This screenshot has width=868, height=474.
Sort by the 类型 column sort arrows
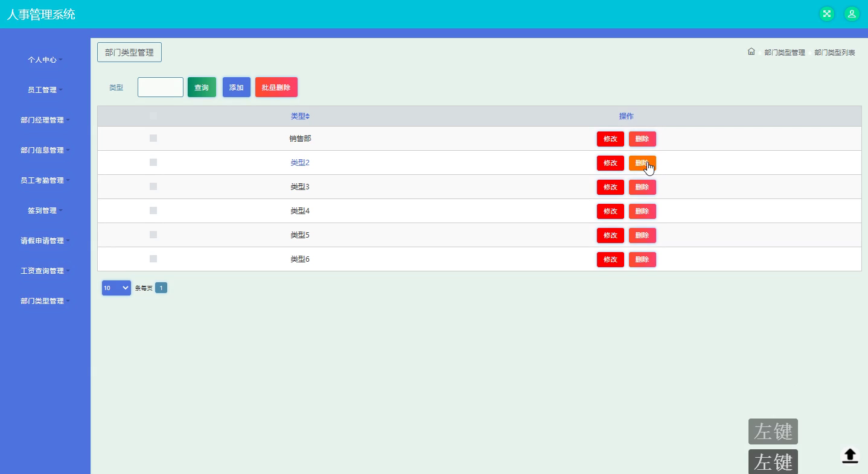point(308,116)
